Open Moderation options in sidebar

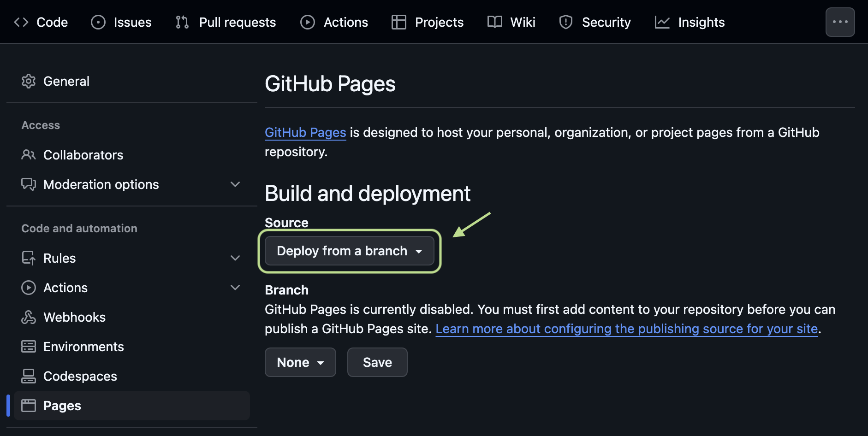[132, 184]
